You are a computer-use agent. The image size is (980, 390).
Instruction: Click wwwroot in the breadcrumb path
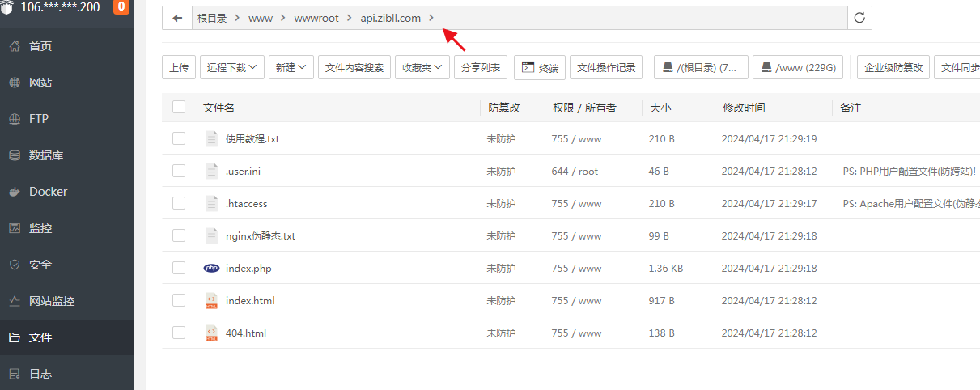pos(316,18)
